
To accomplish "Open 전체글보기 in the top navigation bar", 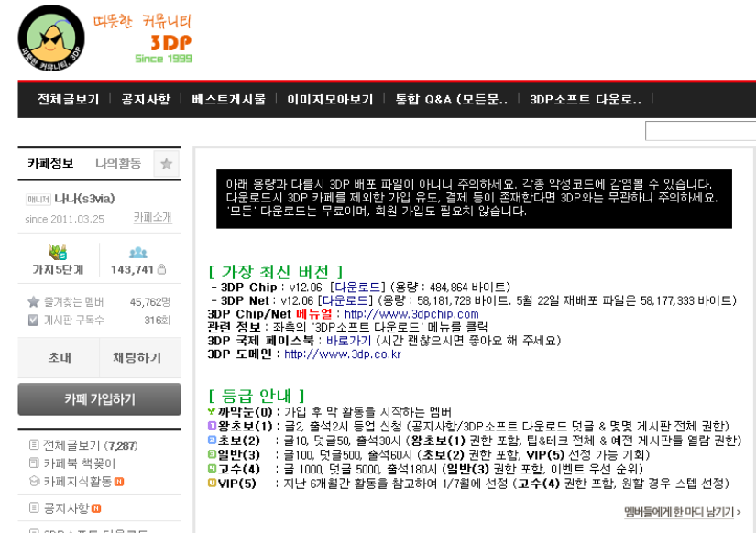I will pos(68,99).
